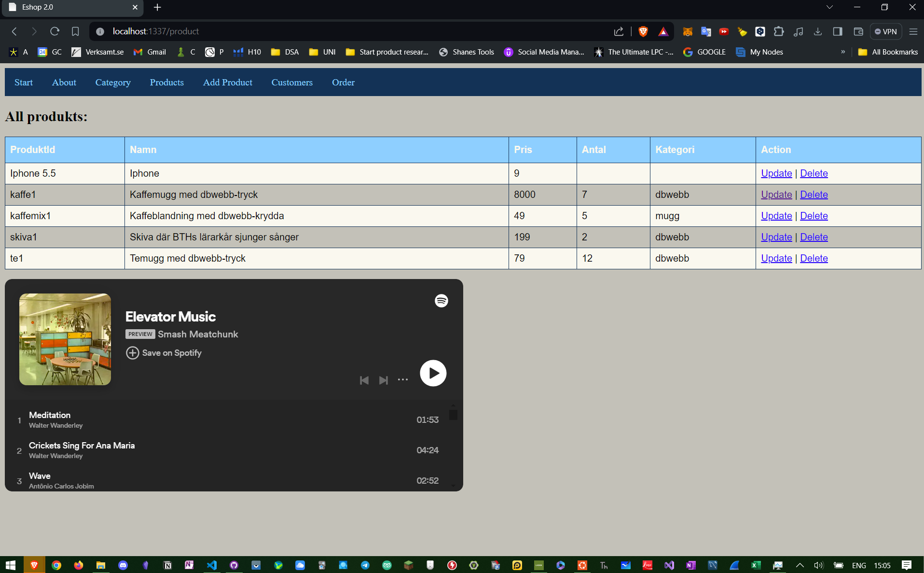Open the tab search dropdown arrow
Viewport: 924px width, 573px height.
point(829,7)
